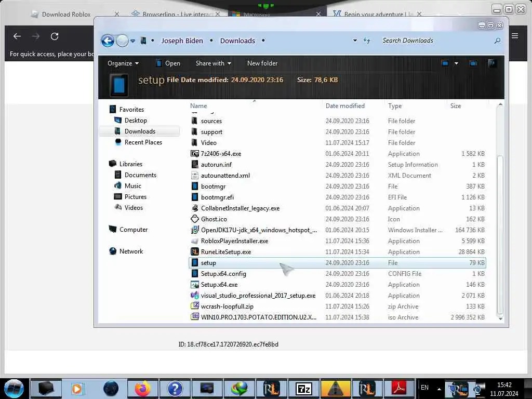
Task: Select autounattend.xml file icon
Action: [x=194, y=176]
